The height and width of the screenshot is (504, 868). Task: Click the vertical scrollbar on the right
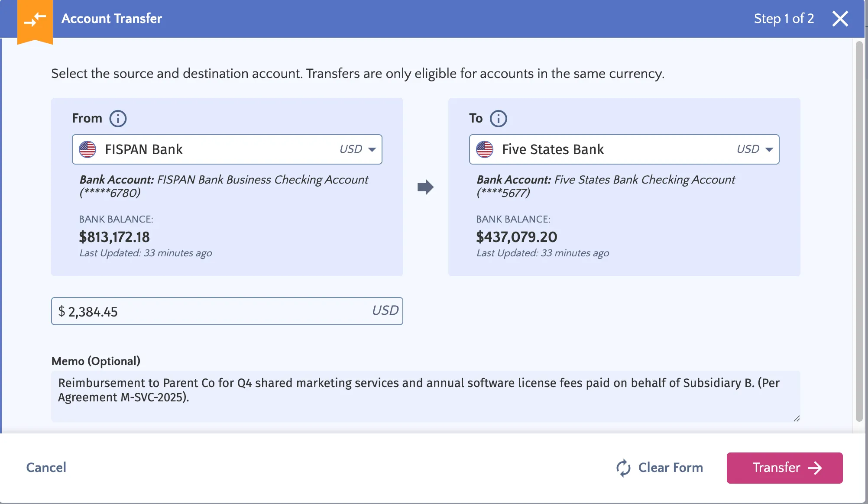(x=859, y=232)
